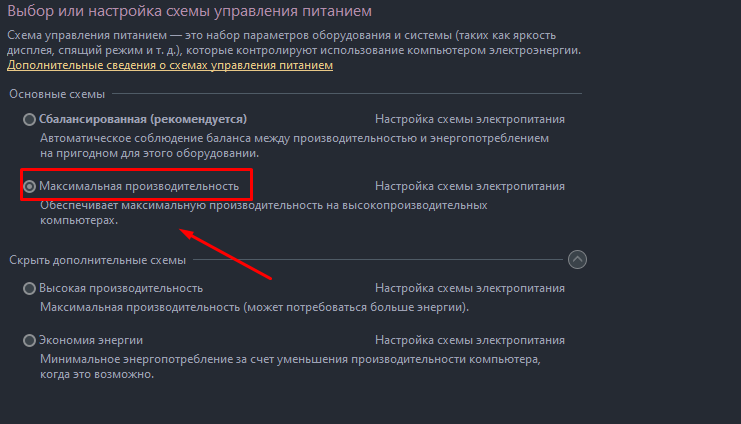
Task: Click the Максимальная производительность plan name text
Action: 139,186
